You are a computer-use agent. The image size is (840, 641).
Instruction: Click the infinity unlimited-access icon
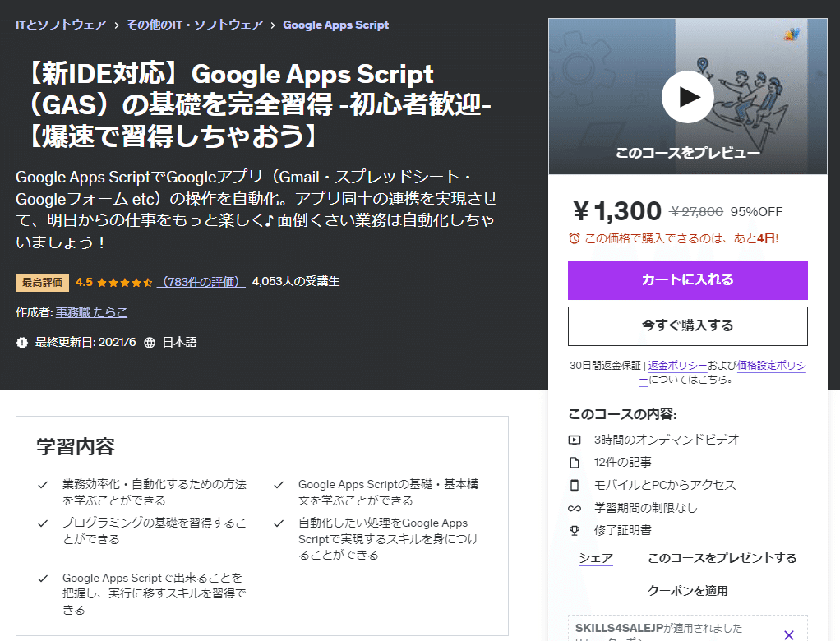(575, 508)
